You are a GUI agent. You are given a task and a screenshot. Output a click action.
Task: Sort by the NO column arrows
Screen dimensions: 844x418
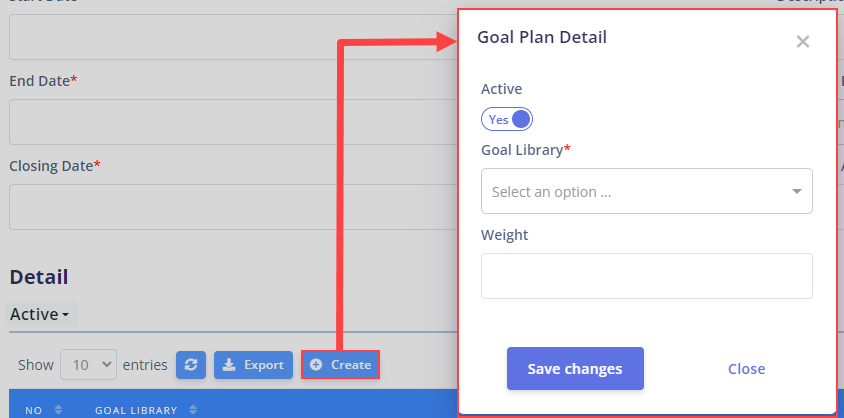pos(58,410)
